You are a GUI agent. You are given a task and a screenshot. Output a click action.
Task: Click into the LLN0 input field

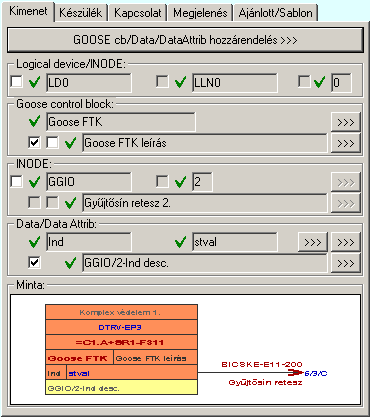click(235, 83)
